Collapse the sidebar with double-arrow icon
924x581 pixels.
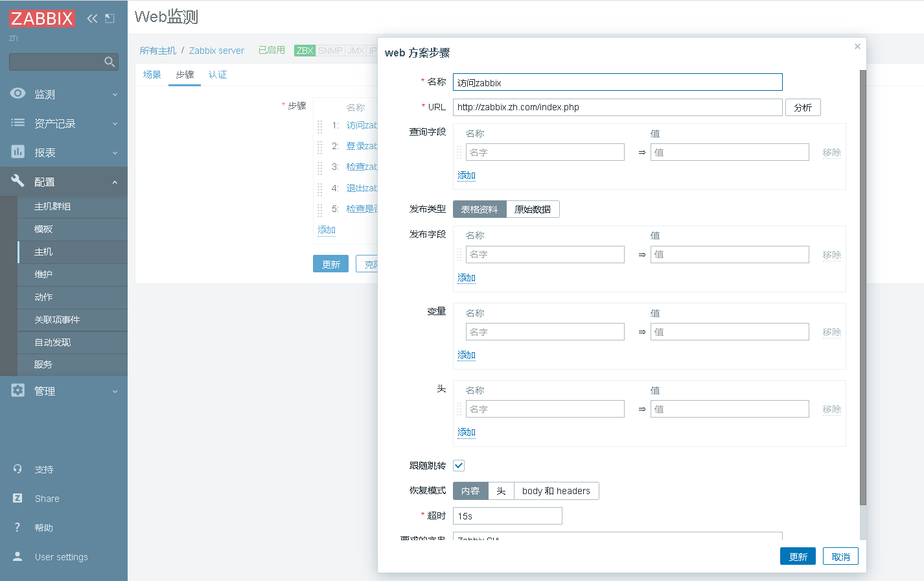click(x=92, y=18)
